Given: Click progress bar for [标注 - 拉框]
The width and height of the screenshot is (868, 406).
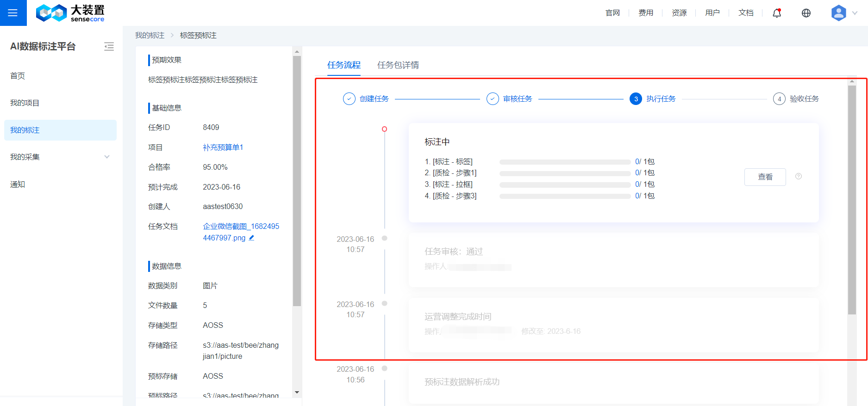Looking at the screenshot, I should click(565, 185).
